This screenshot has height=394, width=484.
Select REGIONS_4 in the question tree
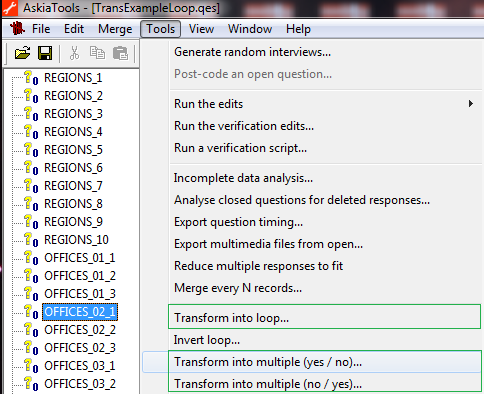tap(73, 132)
